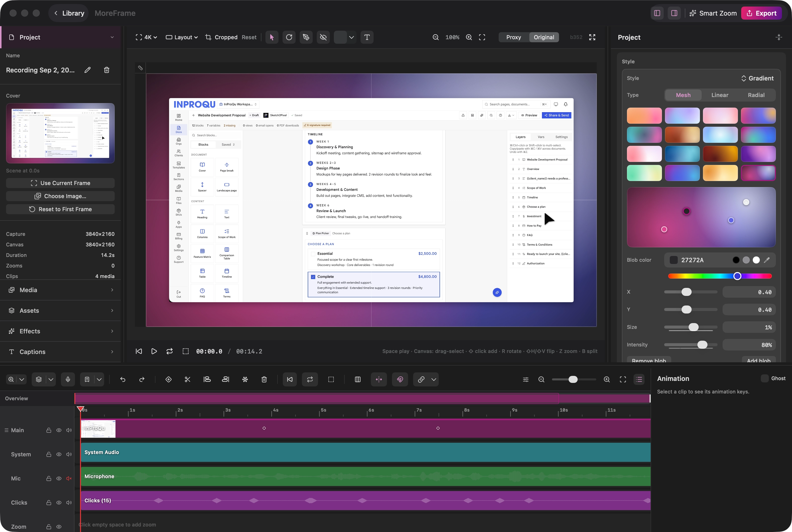Image resolution: width=792 pixels, height=532 pixels.
Task: Switch preview to Original mode
Action: pyautogui.click(x=544, y=37)
